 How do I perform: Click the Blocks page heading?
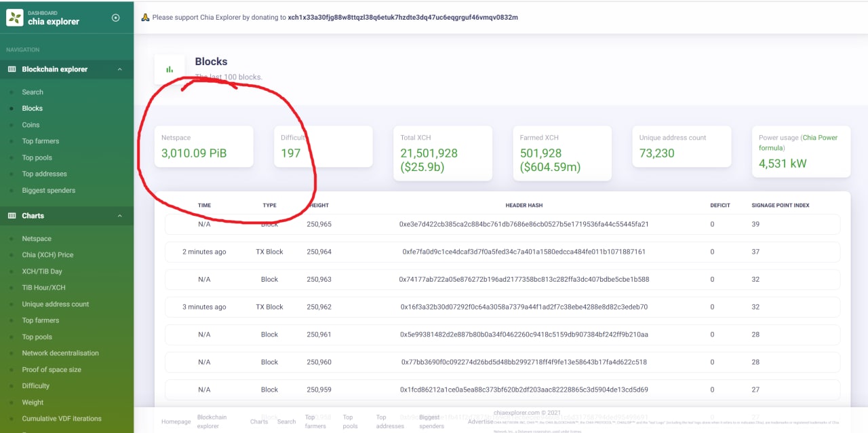211,62
